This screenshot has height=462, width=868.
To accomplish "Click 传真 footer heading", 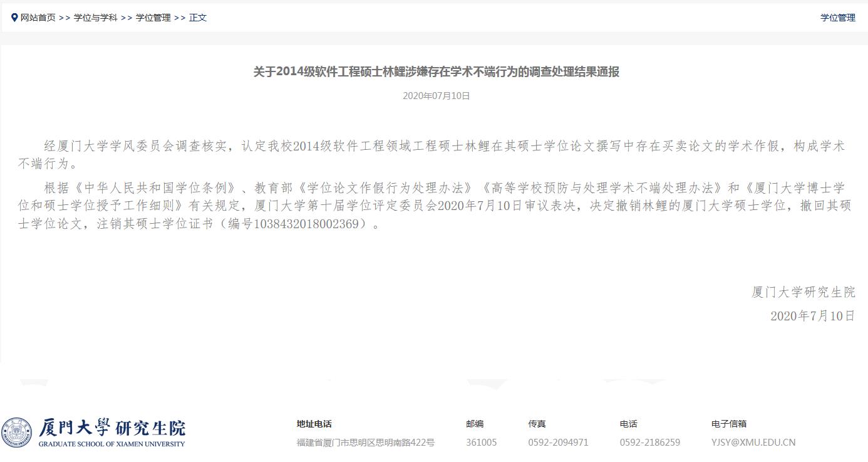I will 537,424.
